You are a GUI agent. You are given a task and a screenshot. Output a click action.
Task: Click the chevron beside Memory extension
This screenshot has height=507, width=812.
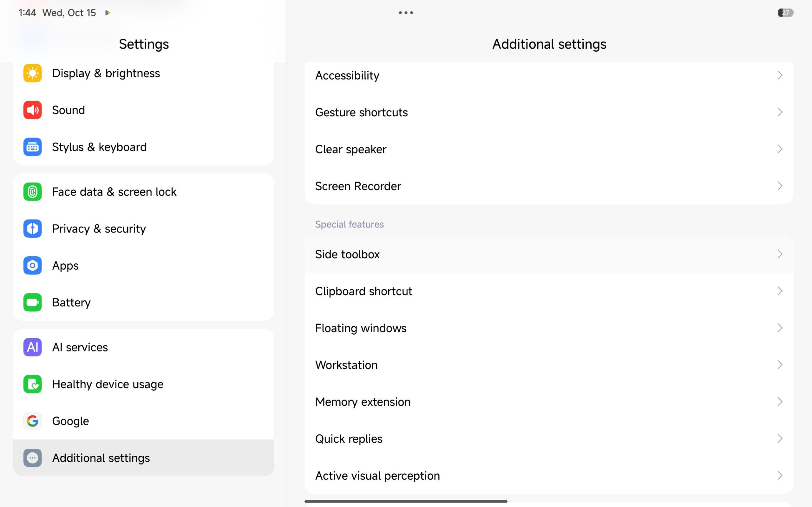pos(779,402)
